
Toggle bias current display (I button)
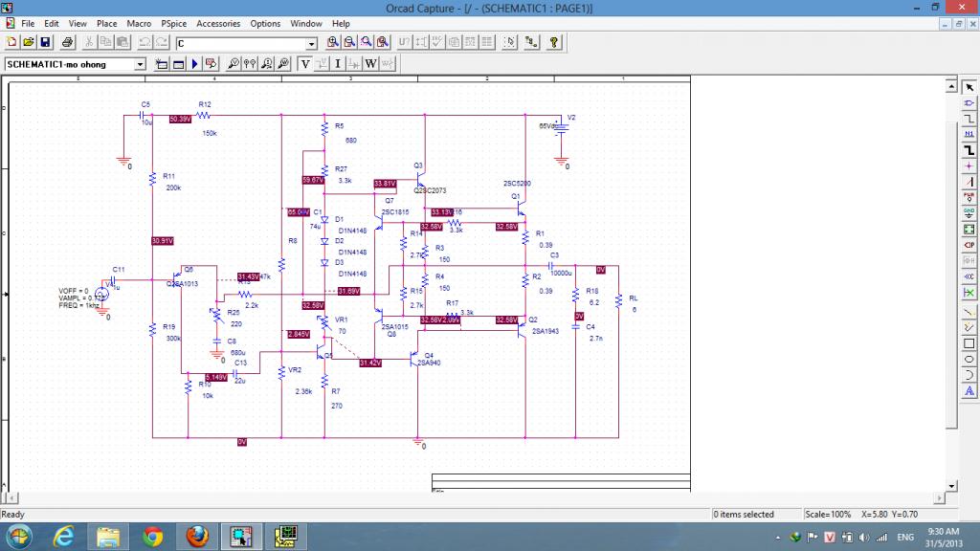tap(338, 64)
